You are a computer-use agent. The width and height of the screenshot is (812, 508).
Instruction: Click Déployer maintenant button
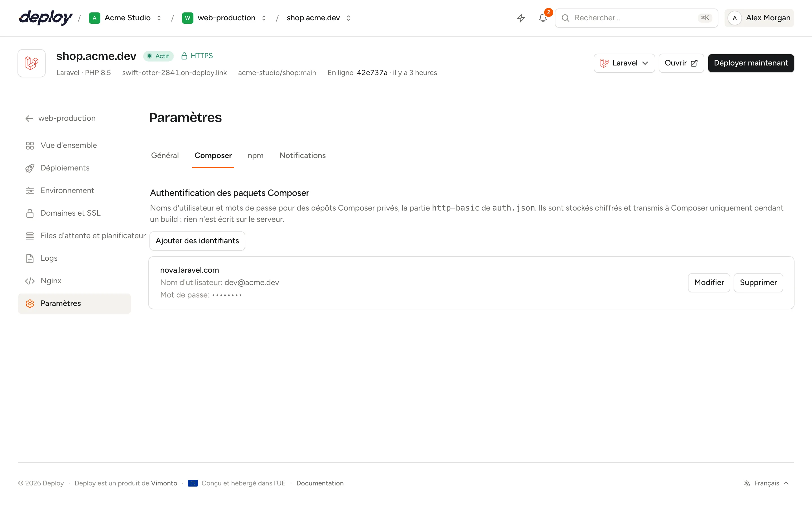[751, 63]
